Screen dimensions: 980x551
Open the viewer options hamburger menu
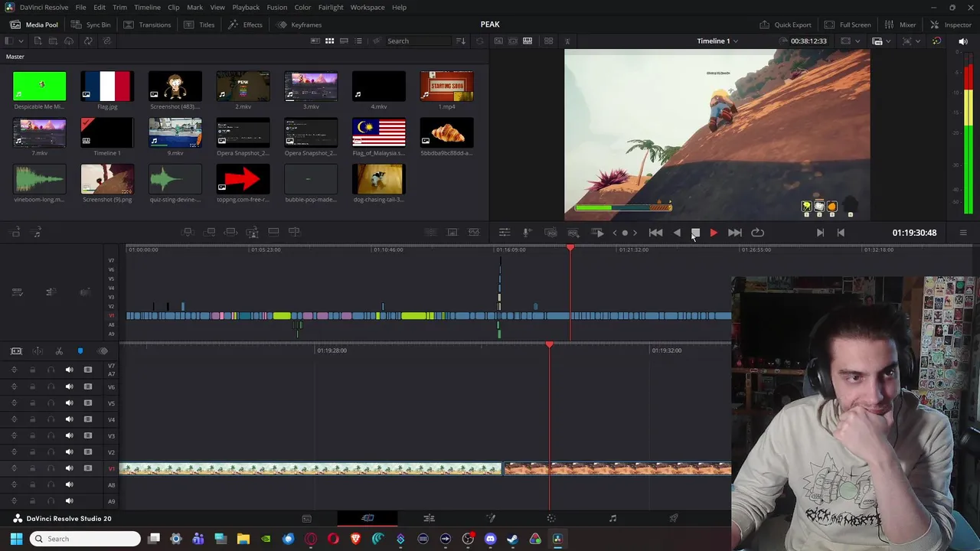963,233
